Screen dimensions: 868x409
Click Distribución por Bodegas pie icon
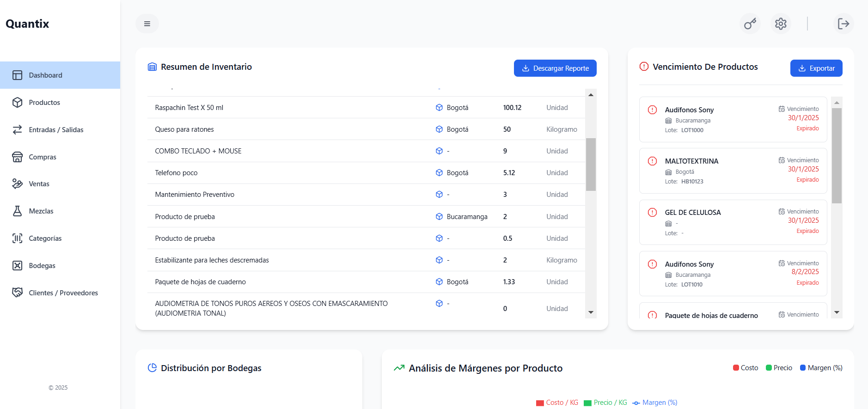(152, 368)
